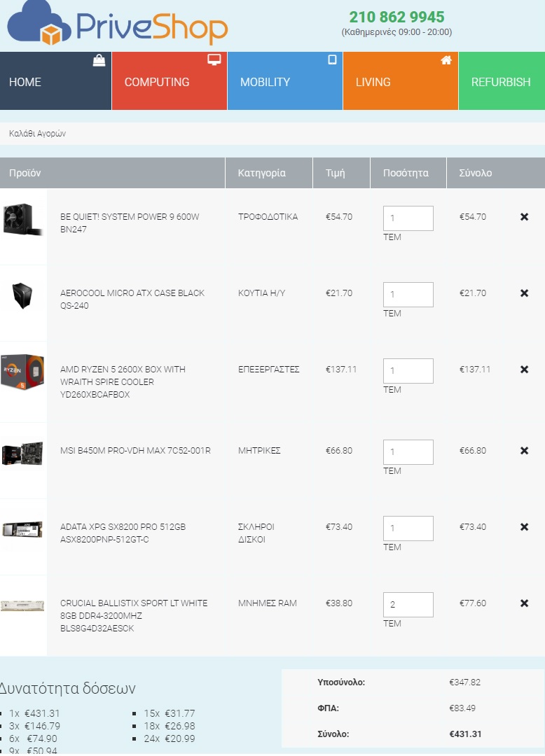Focus the quantity field for AMD Ryzen 5

pyautogui.click(x=408, y=371)
